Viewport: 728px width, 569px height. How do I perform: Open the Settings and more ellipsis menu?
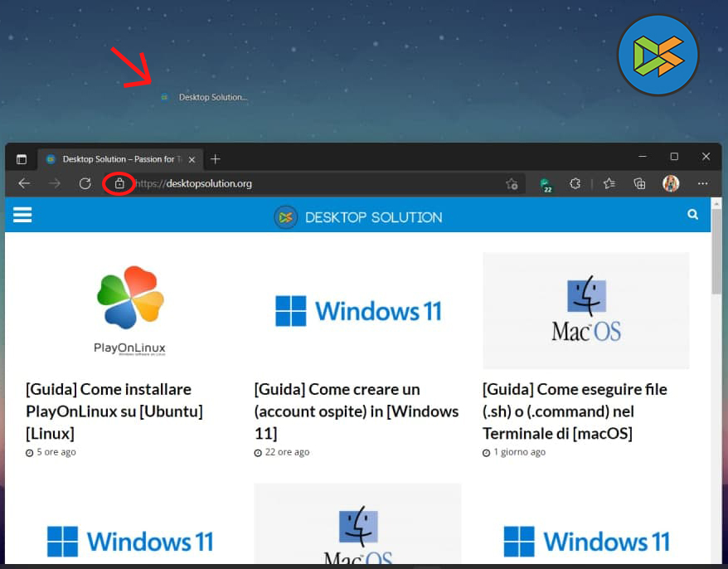[702, 183]
